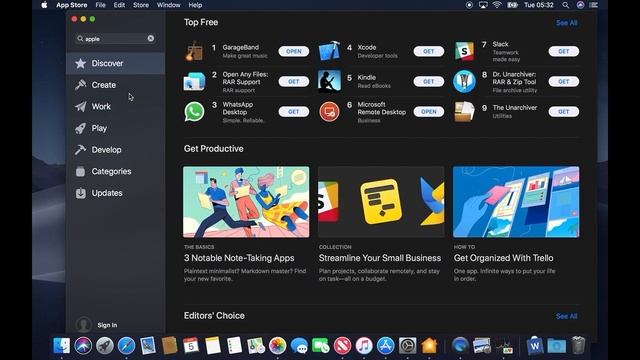Open the Edit menu
This screenshot has height=360, width=640.
(119, 5)
